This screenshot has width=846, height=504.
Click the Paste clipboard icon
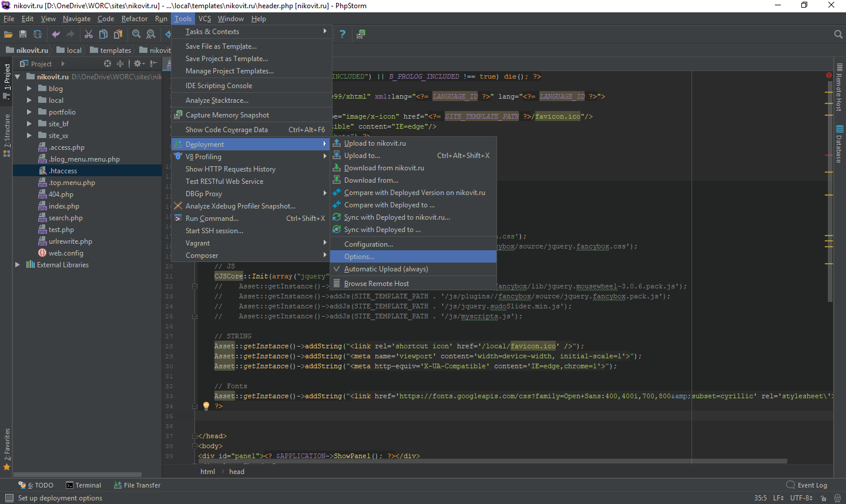click(x=118, y=34)
